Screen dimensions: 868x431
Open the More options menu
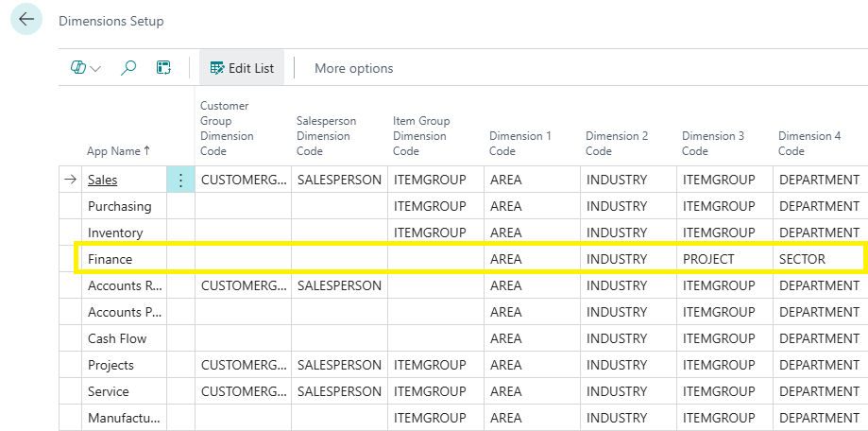click(x=353, y=68)
